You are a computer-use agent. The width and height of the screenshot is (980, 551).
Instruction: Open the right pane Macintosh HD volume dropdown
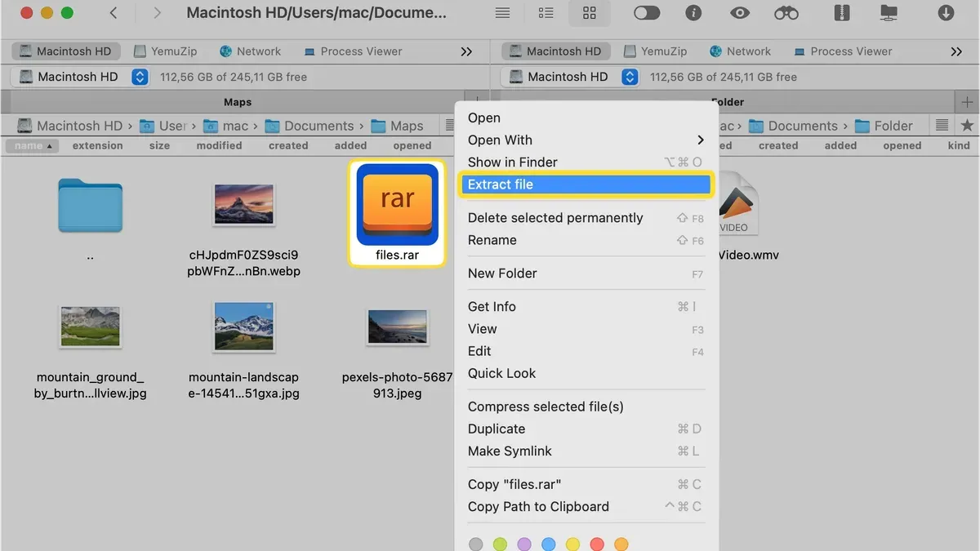tap(570, 77)
